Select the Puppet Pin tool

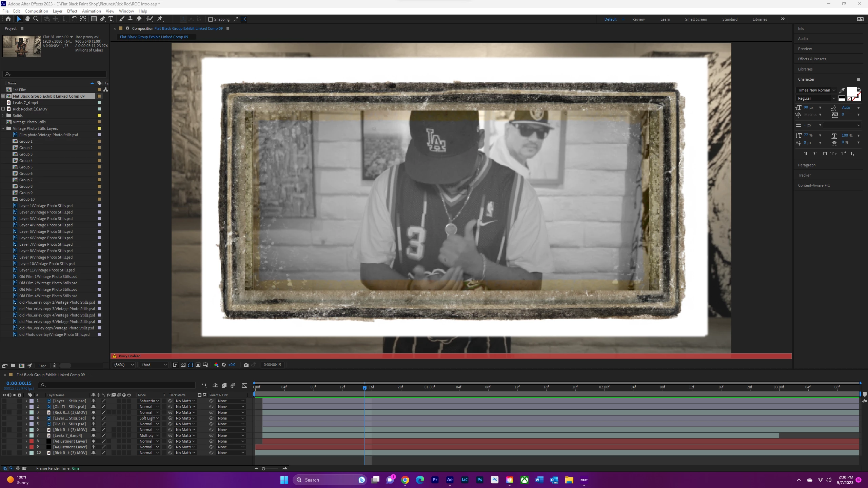(x=160, y=19)
